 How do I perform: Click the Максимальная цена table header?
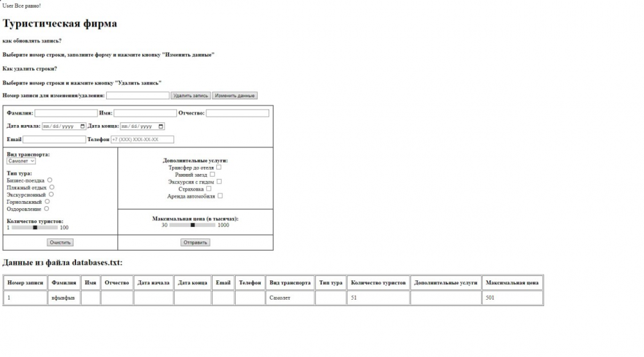(512, 283)
